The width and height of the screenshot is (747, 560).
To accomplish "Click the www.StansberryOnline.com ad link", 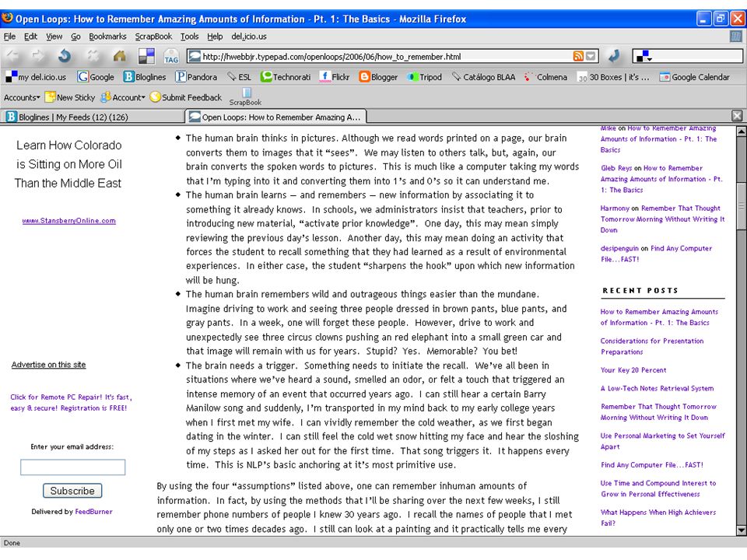I will (69, 220).
